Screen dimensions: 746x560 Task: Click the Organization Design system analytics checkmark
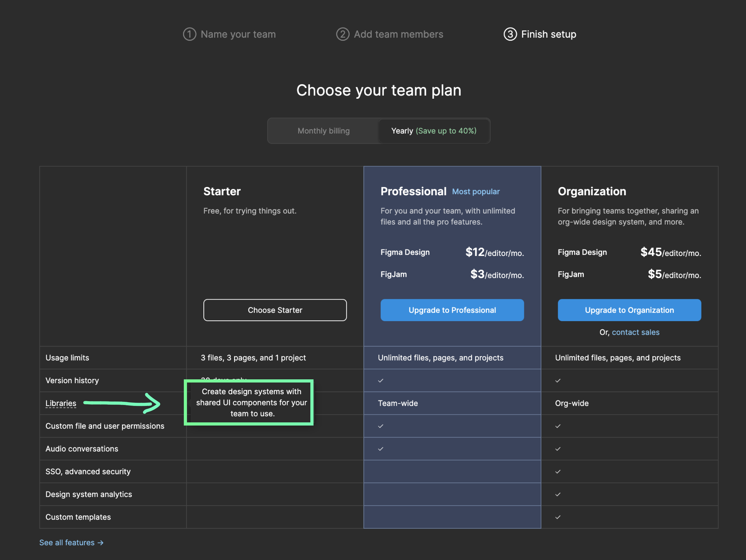tap(557, 494)
